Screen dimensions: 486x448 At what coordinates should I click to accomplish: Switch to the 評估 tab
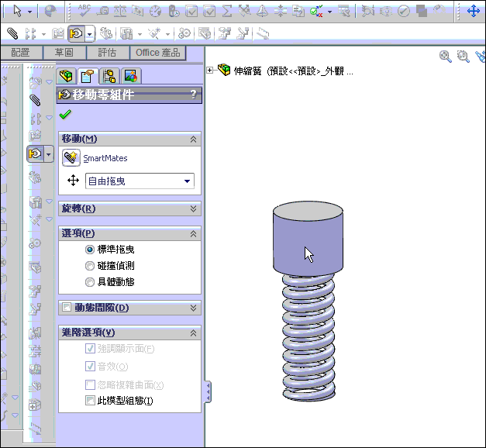107,53
